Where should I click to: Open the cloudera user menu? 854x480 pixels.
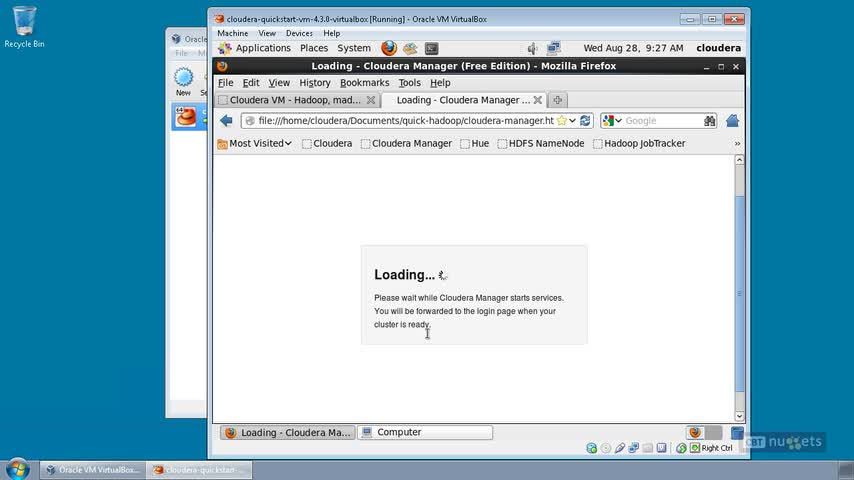(x=718, y=48)
